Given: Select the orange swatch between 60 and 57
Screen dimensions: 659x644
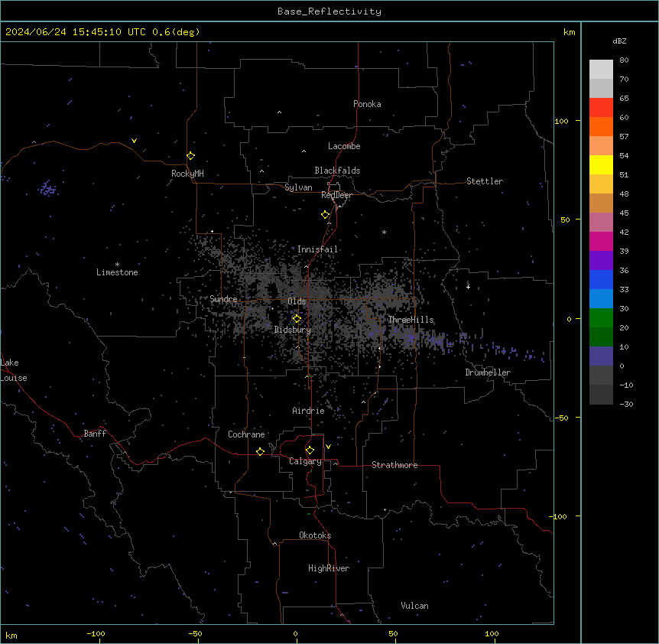Looking at the screenshot, I should 601,126.
